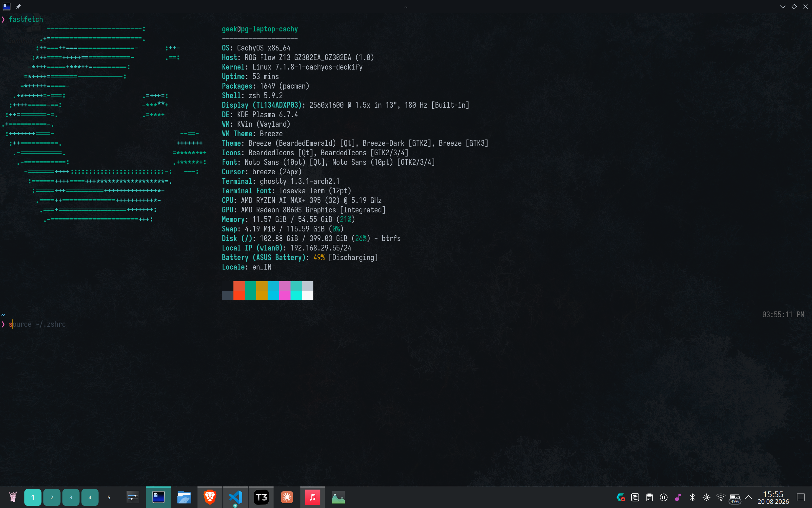Image resolution: width=812 pixels, height=508 pixels.
Task: Click the 'GPU: AMD Radeon 8060S Graphics' line
Action: pyautogui.click(x=304, y=210)
